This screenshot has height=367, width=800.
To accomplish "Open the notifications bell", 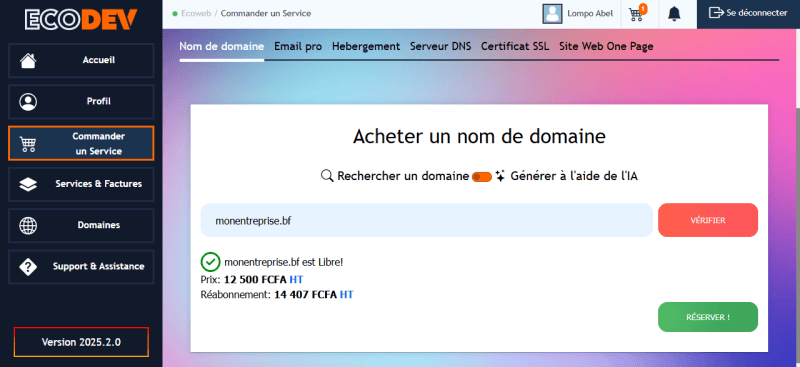I will coord(674,14).
